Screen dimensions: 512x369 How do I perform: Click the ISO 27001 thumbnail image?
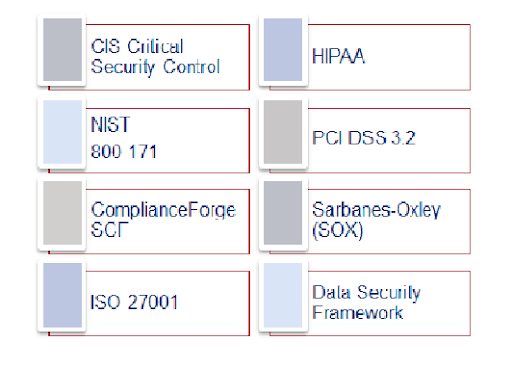pyautogui.click(x=62, y=295)
